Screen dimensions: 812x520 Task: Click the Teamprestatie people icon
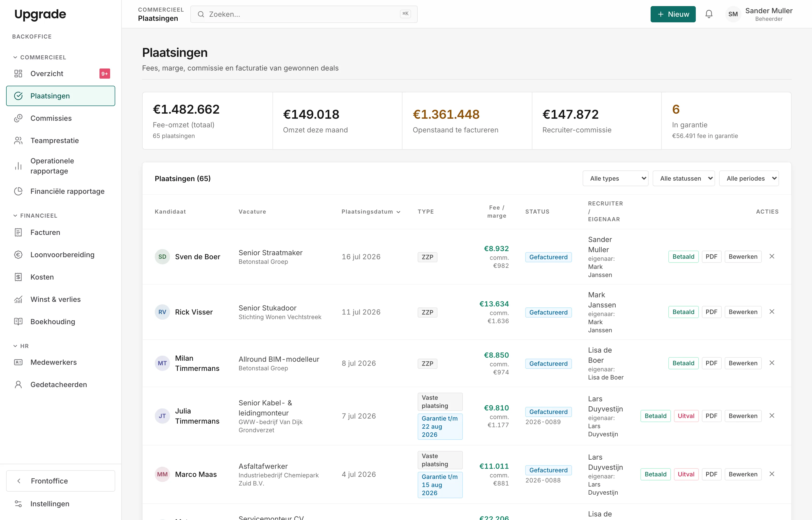point(18,141)
